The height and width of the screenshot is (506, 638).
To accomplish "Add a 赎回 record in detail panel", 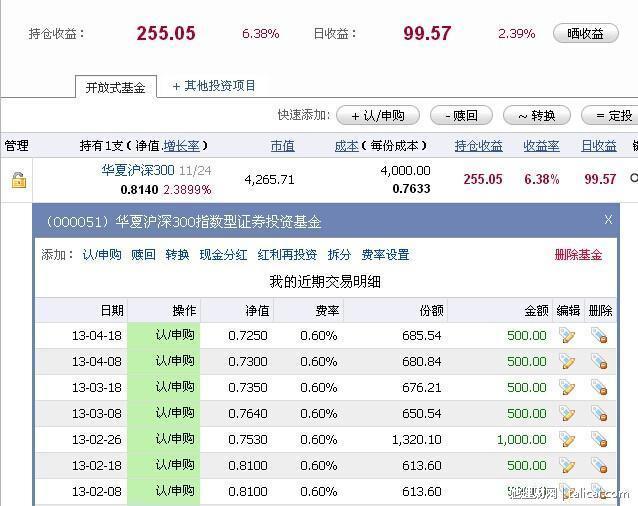I will tap(143, 255).
